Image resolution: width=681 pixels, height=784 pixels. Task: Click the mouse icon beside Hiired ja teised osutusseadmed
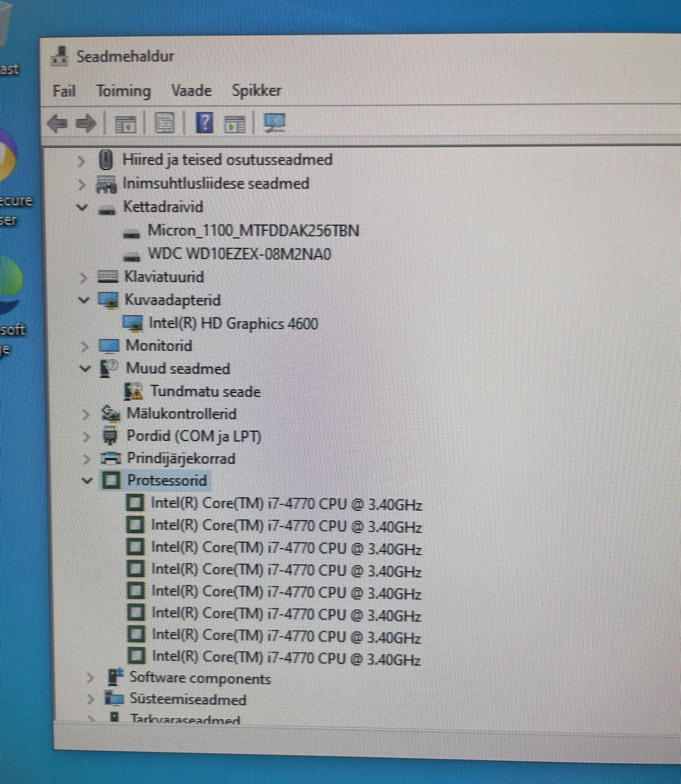click(x=106, y=160)
